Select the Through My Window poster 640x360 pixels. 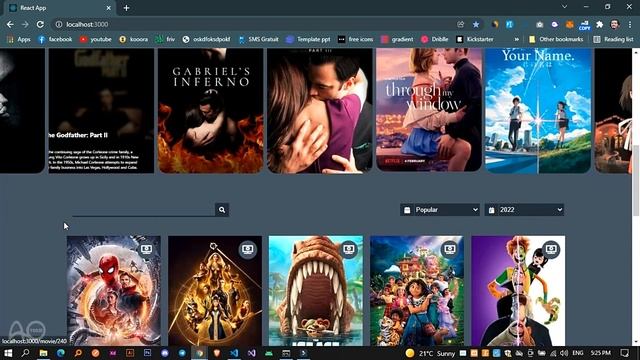click(429, 110)
